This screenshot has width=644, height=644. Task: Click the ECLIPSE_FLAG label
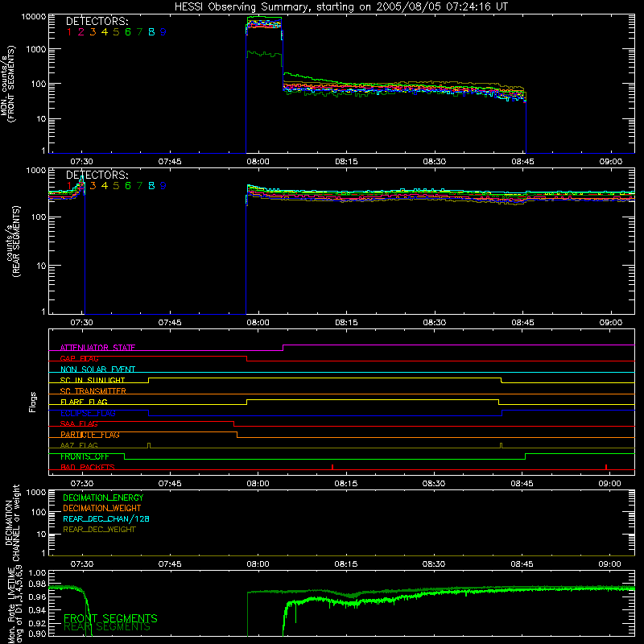pos(88,413)
